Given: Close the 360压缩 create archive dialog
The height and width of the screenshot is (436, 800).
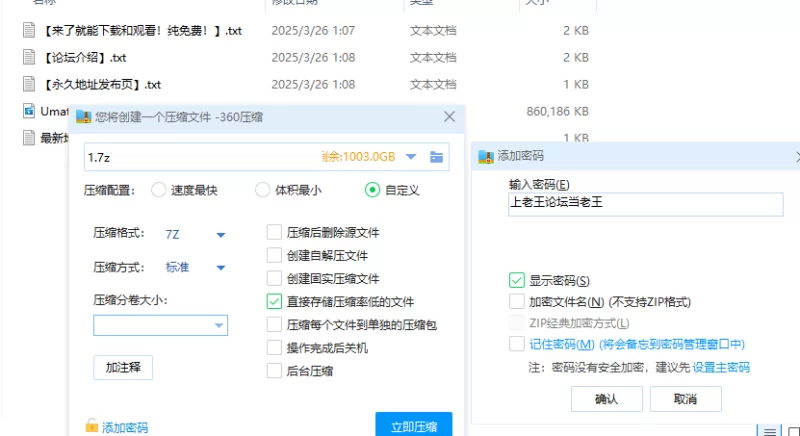Looking at the screenshot, I should (x=449, y=117).
